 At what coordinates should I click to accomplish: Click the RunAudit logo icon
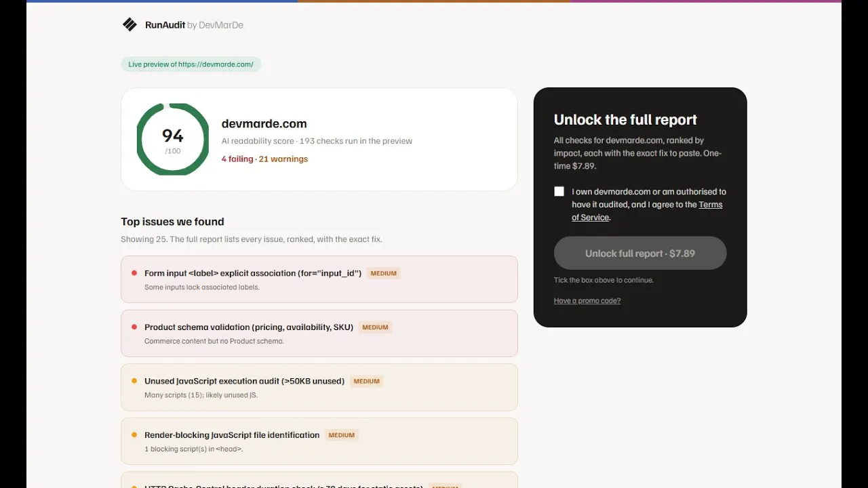(130, 25)
